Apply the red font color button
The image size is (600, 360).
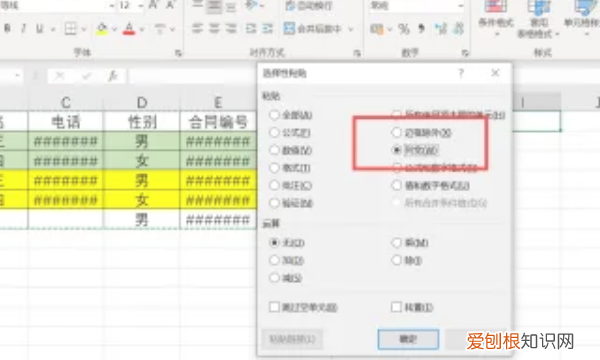pyautogui.click(x=129, y=29)
